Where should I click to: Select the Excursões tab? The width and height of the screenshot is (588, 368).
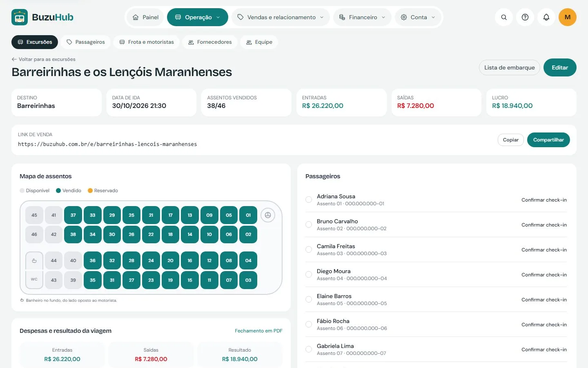[x=35, y=42]
